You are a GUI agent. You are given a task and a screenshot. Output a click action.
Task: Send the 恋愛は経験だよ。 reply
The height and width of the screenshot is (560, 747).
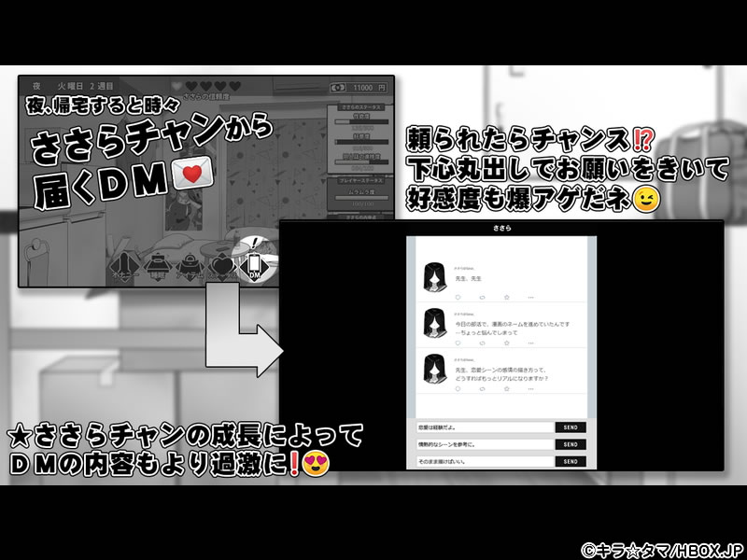click(571, 427)
